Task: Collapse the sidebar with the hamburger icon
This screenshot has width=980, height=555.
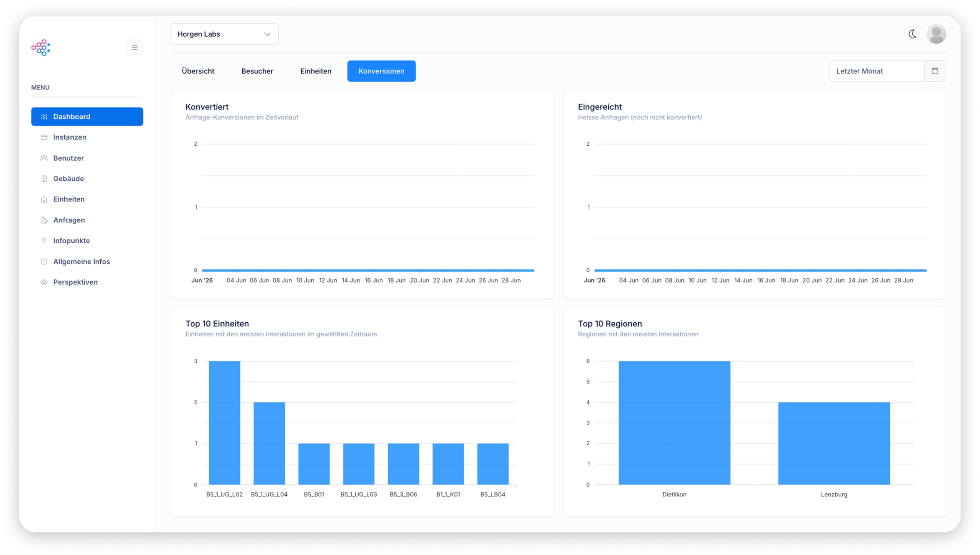Action: [134, 47]
